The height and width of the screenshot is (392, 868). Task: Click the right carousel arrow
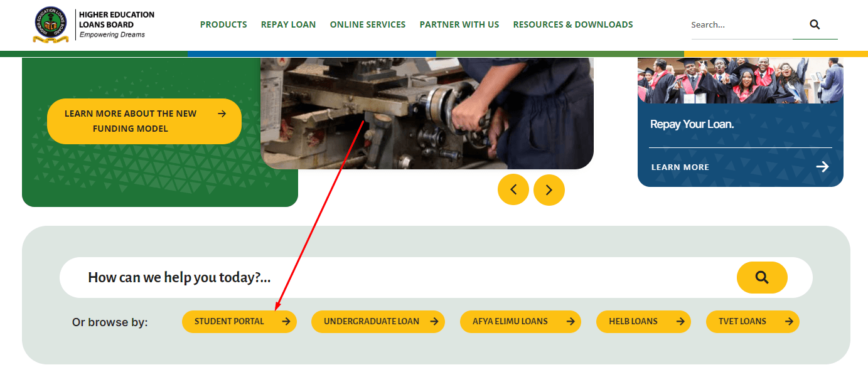coord(549,189)
